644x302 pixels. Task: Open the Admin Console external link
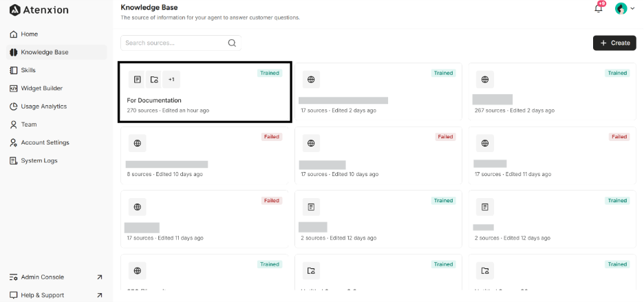click(x=56, y=277)
